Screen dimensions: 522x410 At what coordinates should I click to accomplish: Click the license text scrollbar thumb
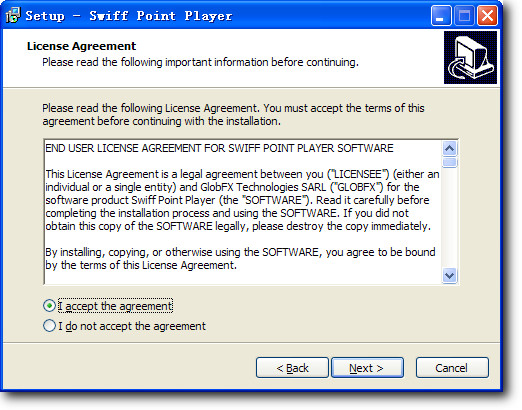tap(449, 162)
